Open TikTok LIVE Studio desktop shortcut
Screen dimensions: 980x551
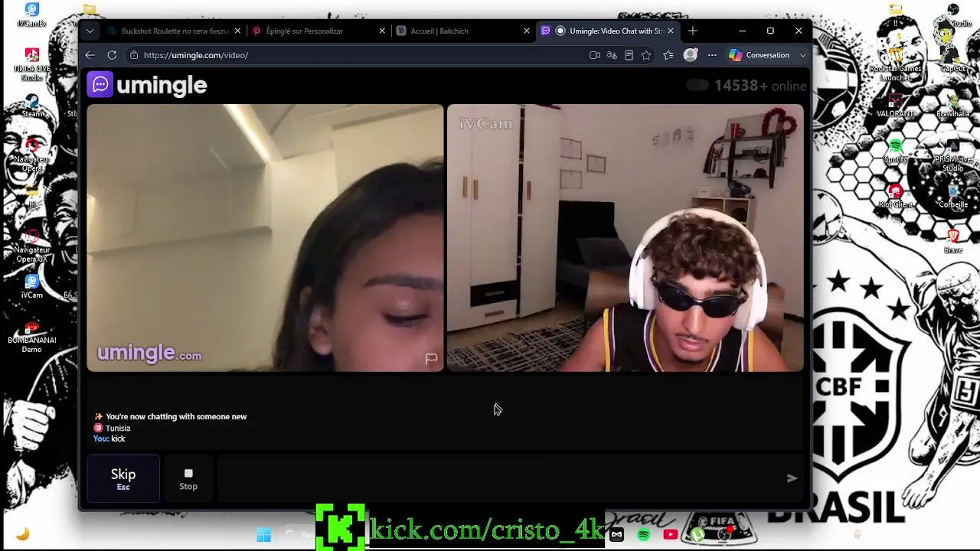tap(31, 64)
